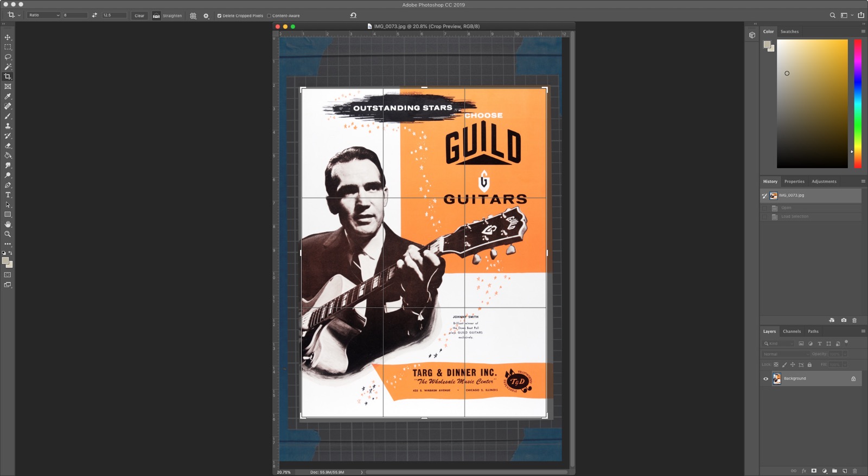Image resolution: width=868 pixels, height=476 pixels.
Task: Switch to the Adjustments tab
Action: 824,182
